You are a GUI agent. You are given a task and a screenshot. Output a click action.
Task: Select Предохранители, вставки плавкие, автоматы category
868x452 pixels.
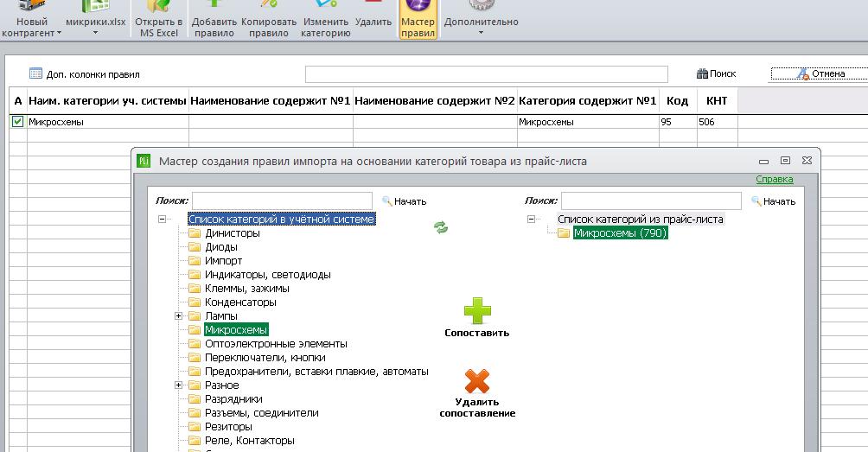pyautogui.click(x=316, y=372)
